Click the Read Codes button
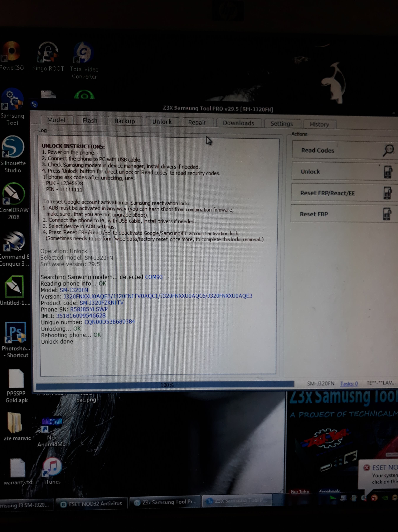Screen dimensions: 398x532 pos(345,150)
